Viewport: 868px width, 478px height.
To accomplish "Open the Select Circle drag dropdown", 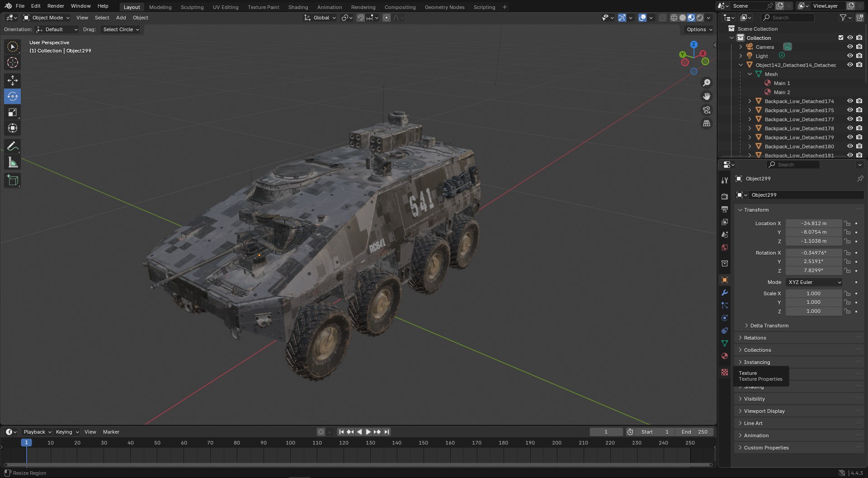I will (x=121, y=29).
